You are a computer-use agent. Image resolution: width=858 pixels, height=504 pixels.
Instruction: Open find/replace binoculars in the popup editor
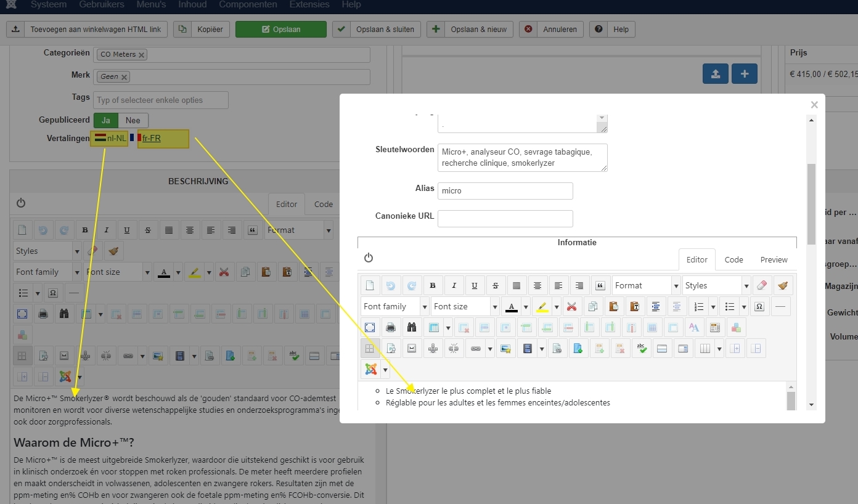pos(412,327)
